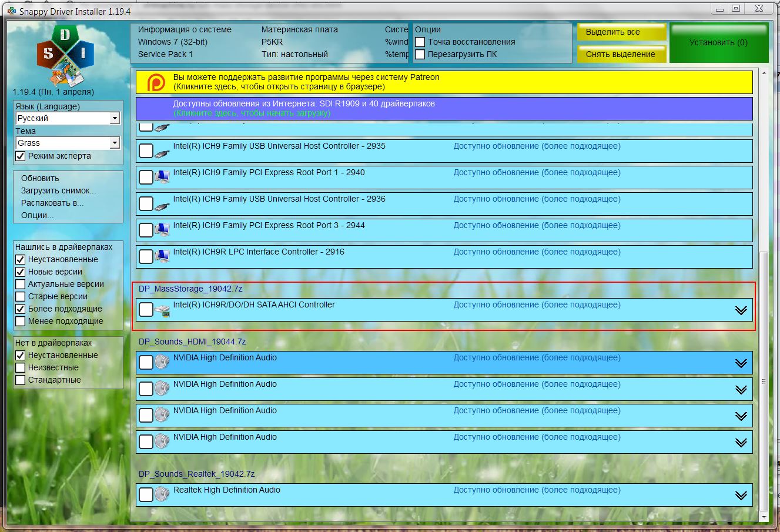This screenshot has width=780, height=532.
Task: Click the green Установить (0) button
Action: point(719,42)
